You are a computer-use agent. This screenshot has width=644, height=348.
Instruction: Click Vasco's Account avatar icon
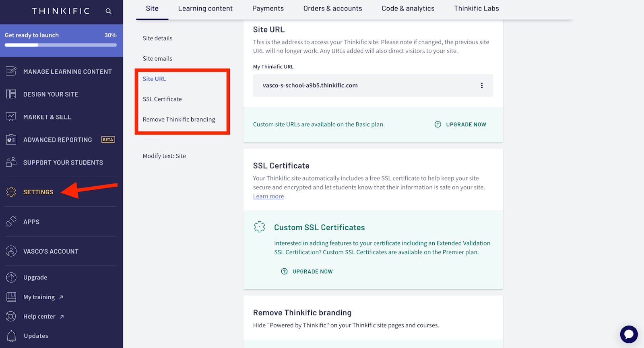point(11,251)
